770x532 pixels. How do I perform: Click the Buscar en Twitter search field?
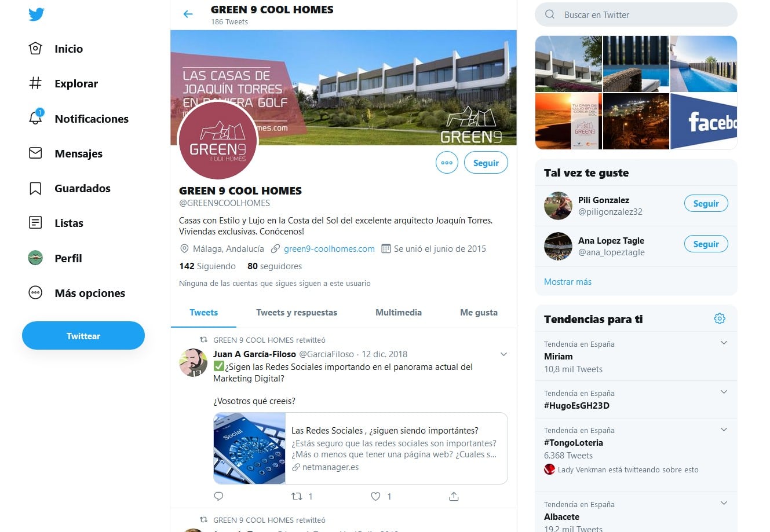click(x=636, y=14)
